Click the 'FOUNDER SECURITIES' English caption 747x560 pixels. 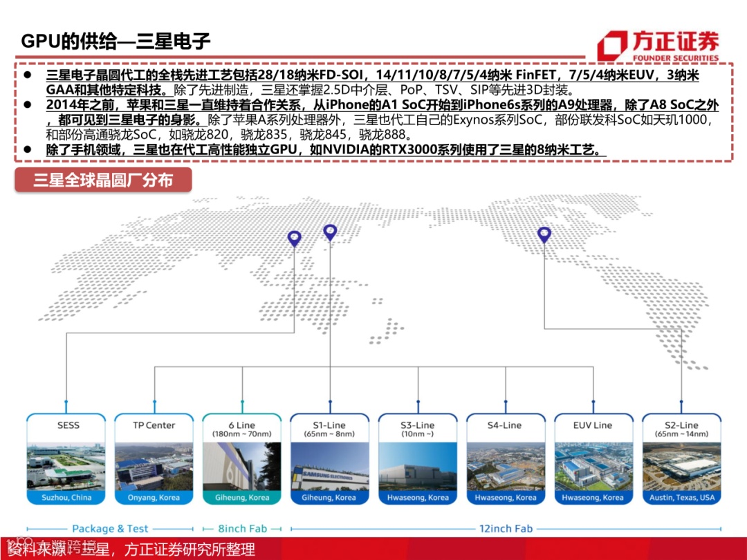point(676,58)
